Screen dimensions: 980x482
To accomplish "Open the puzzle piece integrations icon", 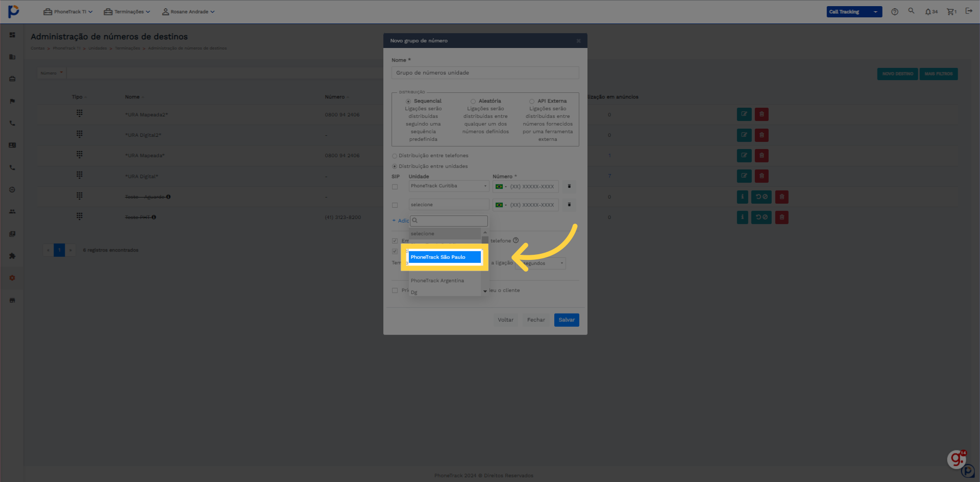I will 12,256.
